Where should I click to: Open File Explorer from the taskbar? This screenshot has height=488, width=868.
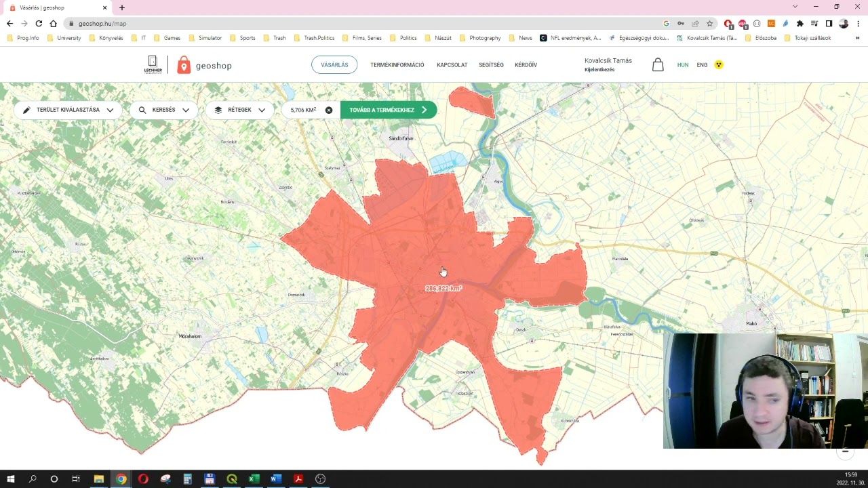[x=98, y=479]
